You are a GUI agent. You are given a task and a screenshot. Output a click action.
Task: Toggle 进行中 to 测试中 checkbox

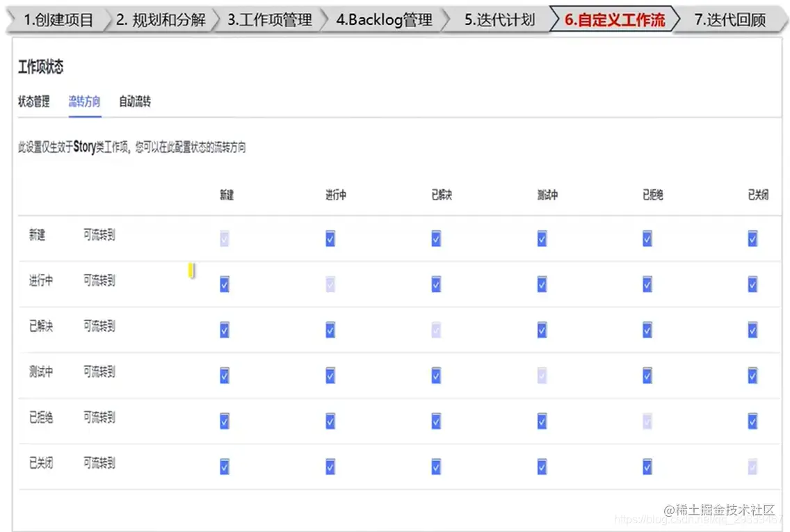542,284
